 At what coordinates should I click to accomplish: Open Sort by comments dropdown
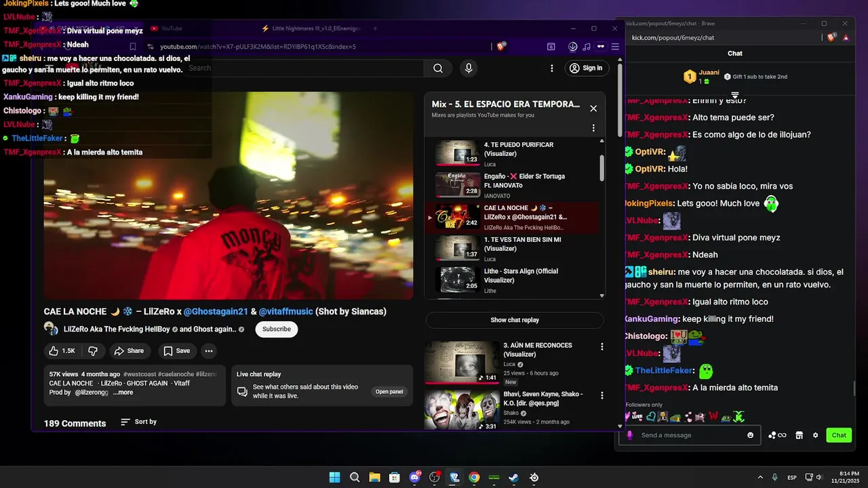[x=138, y=422]
